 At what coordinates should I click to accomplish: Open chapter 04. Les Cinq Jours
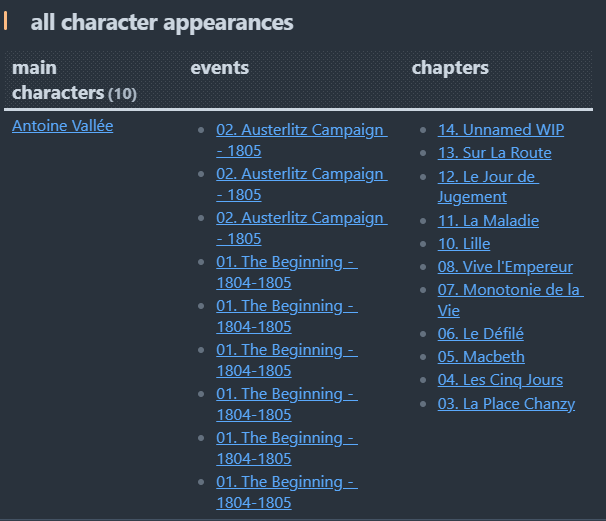500,380
